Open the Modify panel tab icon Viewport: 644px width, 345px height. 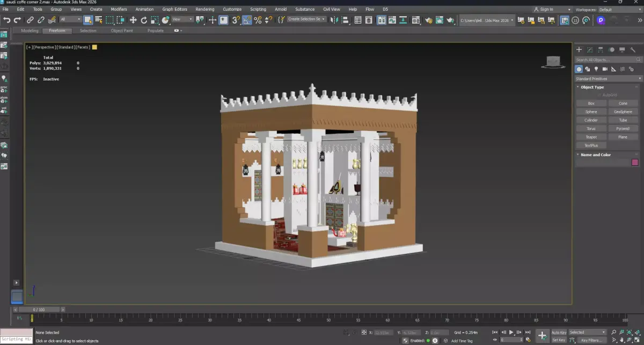pos(590,49)
